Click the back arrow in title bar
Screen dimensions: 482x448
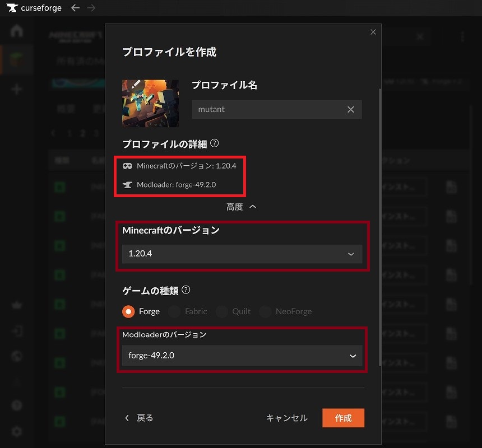[x=76, y=8]
